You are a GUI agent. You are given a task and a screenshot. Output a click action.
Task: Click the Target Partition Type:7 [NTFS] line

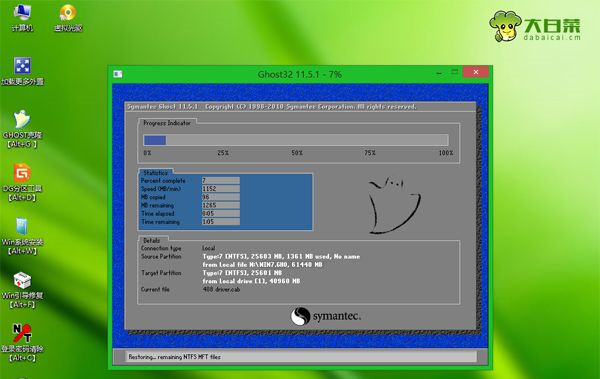click(242, 273)
